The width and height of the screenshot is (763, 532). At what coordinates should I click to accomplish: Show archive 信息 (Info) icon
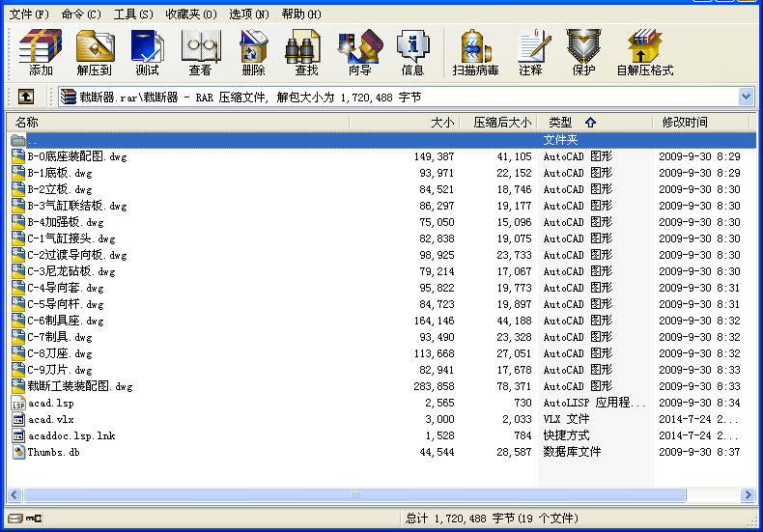(x=413, y=52)
